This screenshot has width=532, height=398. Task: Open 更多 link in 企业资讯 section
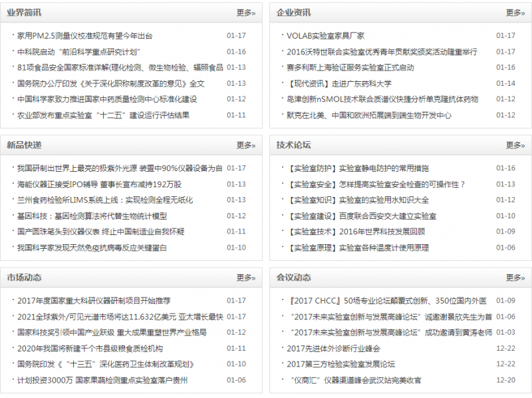pyautogui.click(x=515, y=13)
